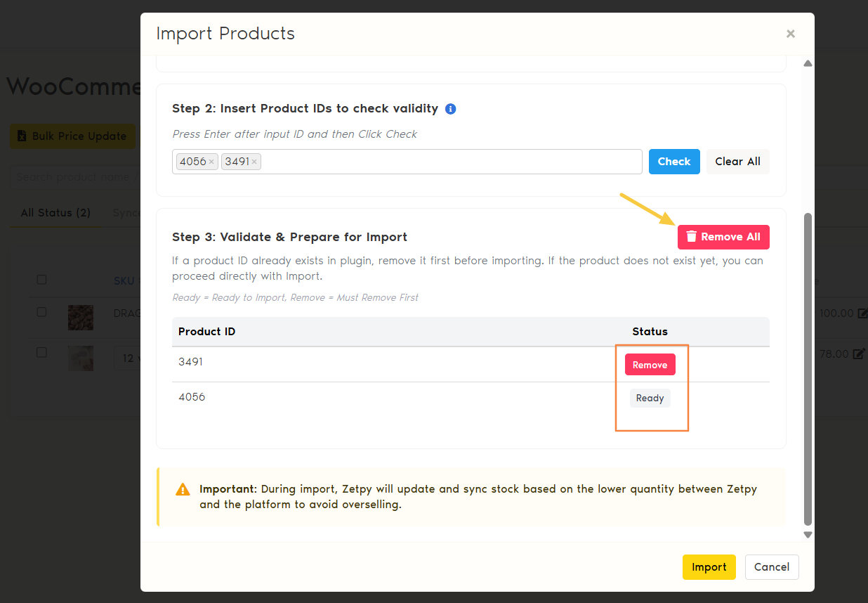Open the dropdown in the second product row
Image resolution: width=868 pixels, height=603 pixels.
point(127,358)
